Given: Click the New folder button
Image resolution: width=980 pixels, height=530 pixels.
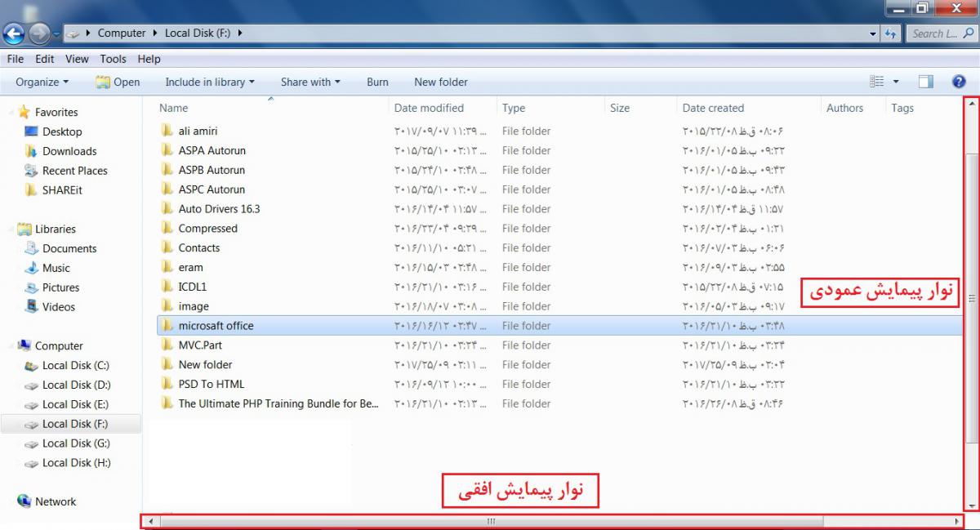Looking at the screenshot, I should [441, 82].
